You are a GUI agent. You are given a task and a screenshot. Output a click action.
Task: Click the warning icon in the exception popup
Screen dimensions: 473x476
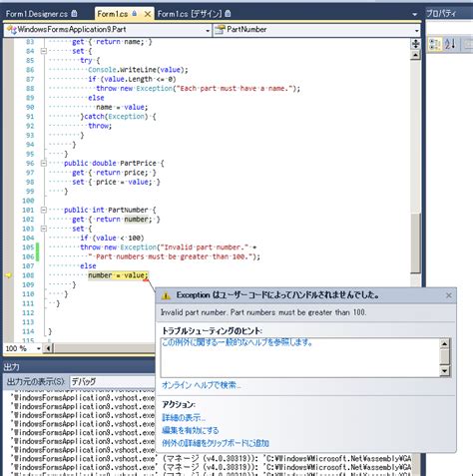tap(166, 295)
